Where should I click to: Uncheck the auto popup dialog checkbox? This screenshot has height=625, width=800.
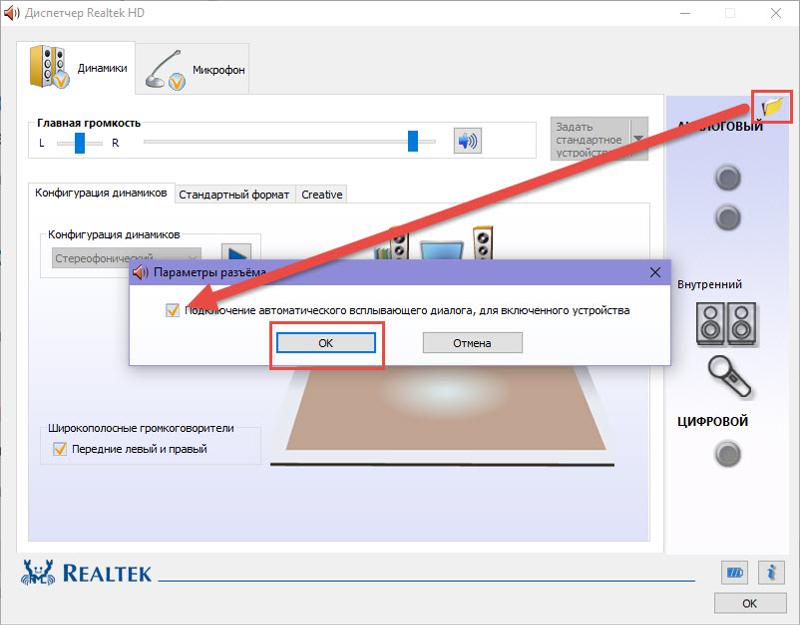click(172, 310)
